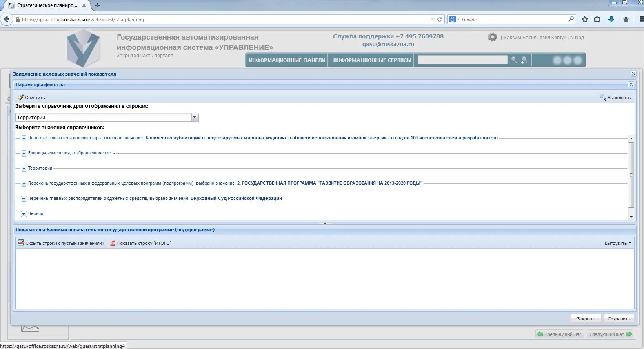Click the выход logout link
This screenshot has height=349, width=644.
pyautogui.click(x=577, y=38)
